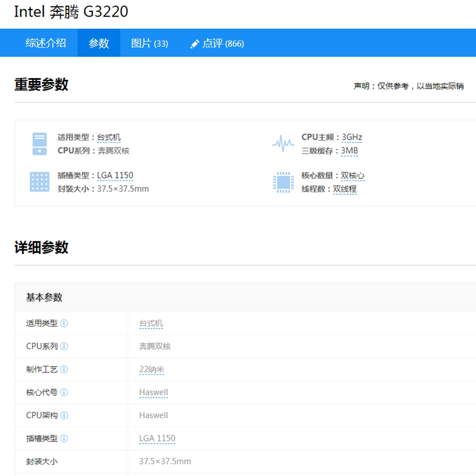Click the 基本参数 section header
The width and height of the screenshot is (476, 476).
(x=44, y=297)
